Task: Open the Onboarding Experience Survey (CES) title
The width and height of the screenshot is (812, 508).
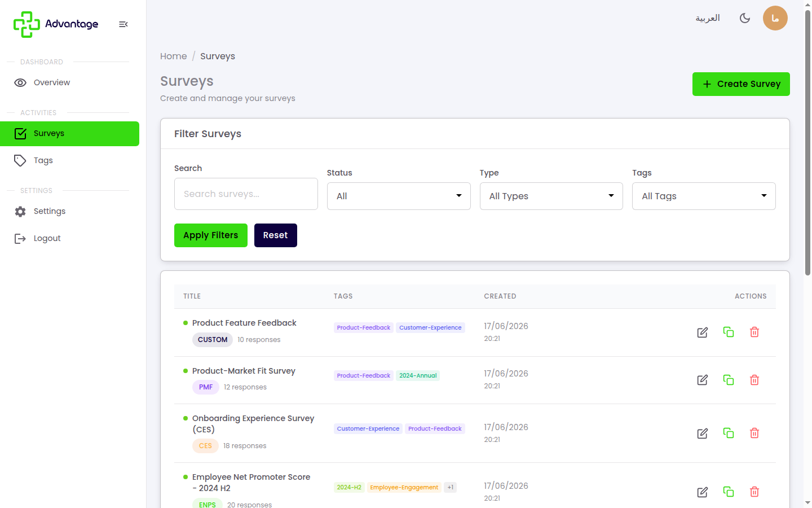Action: click(x=253, y=424)
